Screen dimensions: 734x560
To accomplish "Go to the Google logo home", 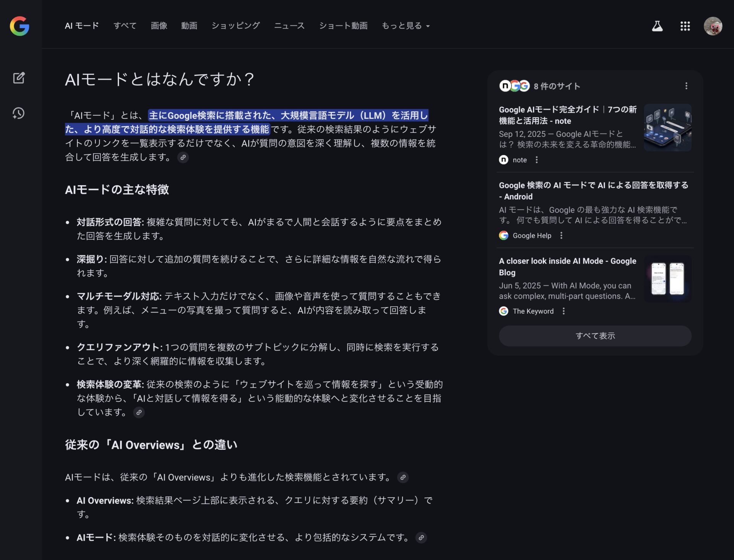I will point(19,26).
